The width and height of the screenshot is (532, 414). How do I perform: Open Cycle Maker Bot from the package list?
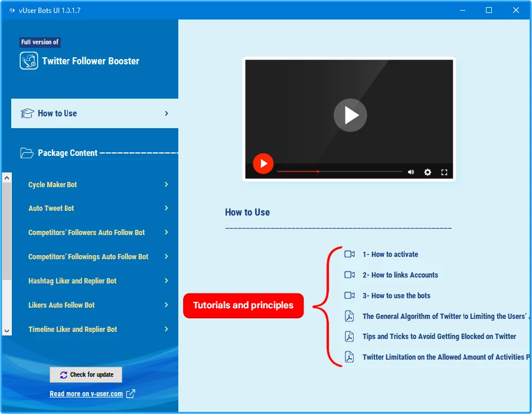pyautogui.click(x=53, y=185)
